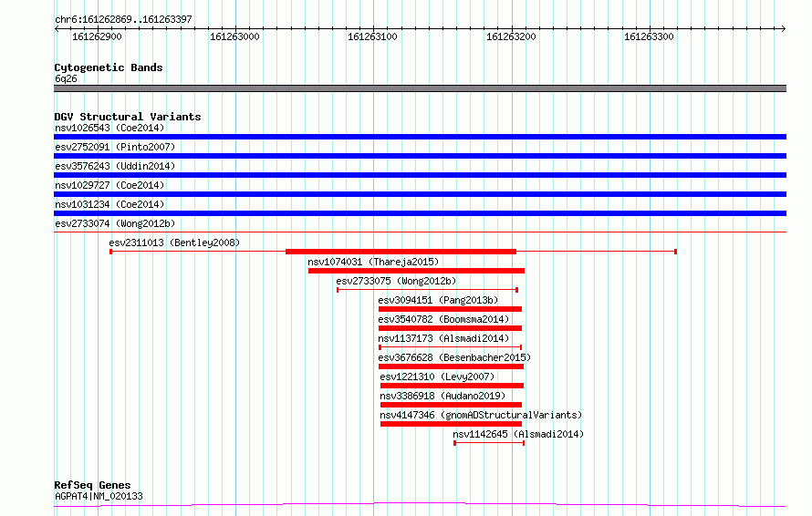Click the red bar under esv1221310

453,386
